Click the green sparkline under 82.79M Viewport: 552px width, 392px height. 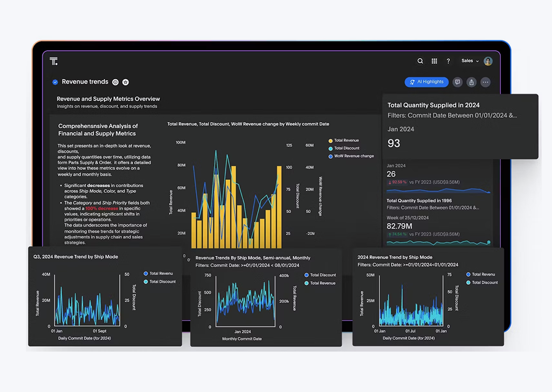coord(438,243)
